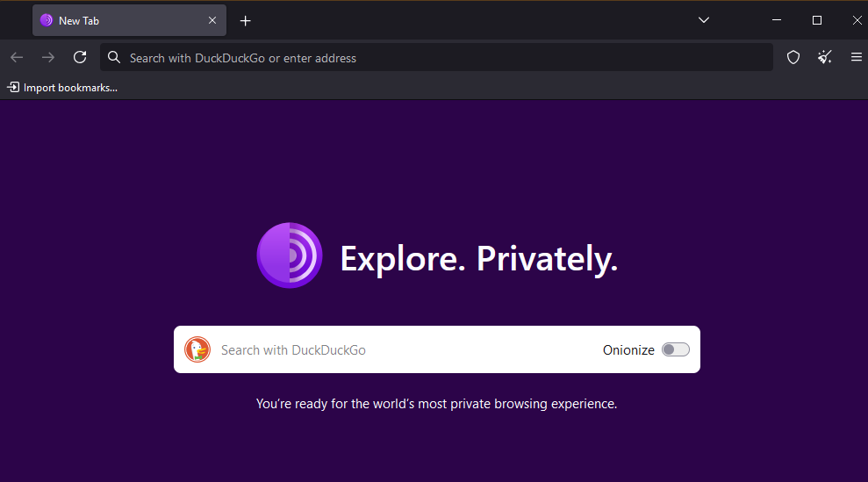Go back to previous page
Viewport: 868px width, 482px height.
(18, 57)
